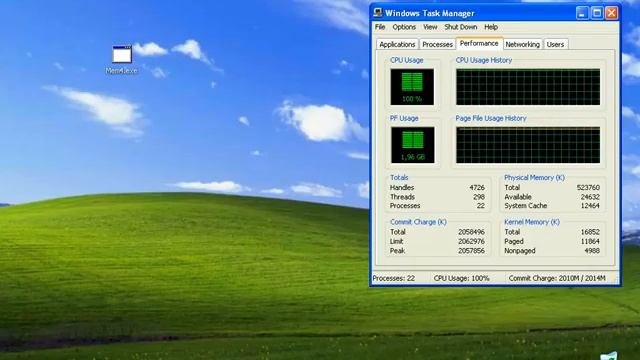Click the 'Page File Usage History' label
The width and height of the screenshot is (640, 360).
491,118
